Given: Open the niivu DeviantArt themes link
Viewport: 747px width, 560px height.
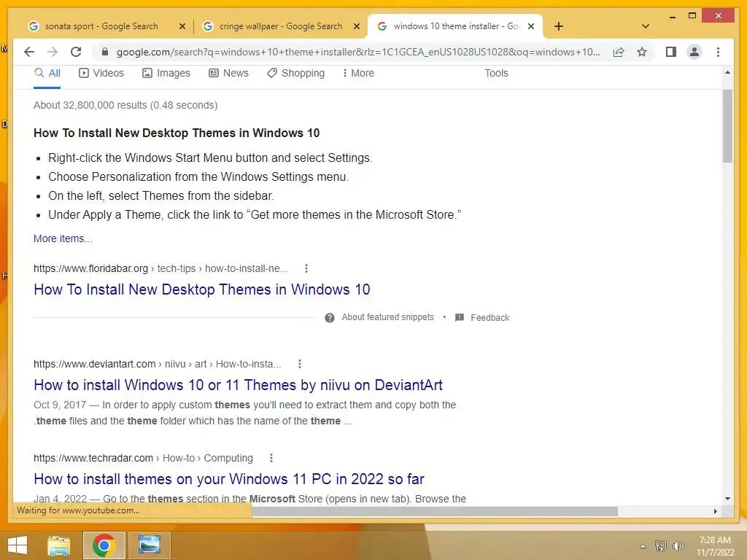Looking at the screenshot, I should [x=239, y=385].
